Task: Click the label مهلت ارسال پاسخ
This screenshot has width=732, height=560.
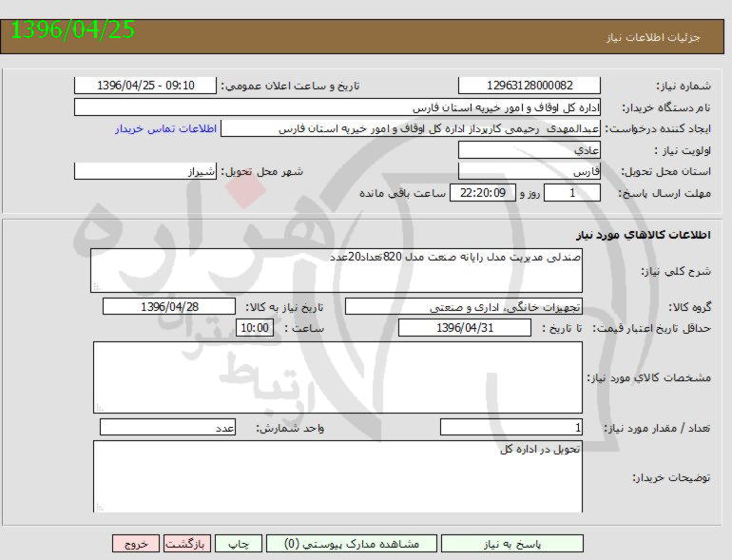Action: coord(665,193)
